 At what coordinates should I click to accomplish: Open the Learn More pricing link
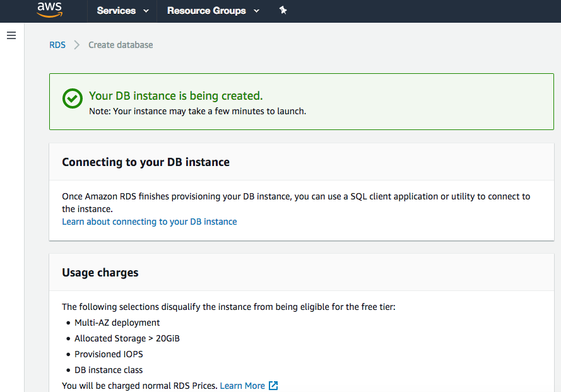coord(242,386)
